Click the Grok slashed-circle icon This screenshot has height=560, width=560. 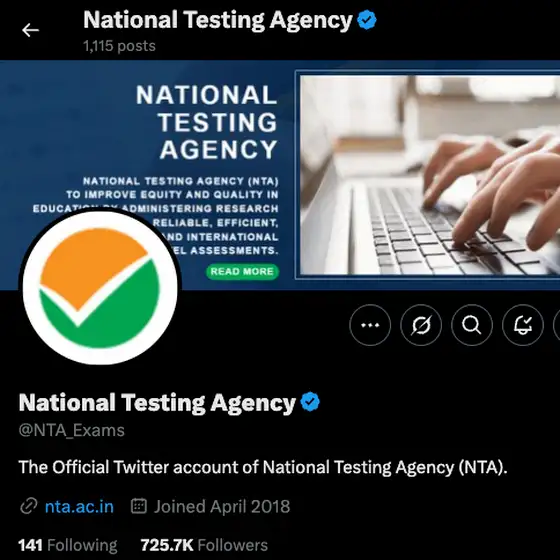(x=421, y=325)
